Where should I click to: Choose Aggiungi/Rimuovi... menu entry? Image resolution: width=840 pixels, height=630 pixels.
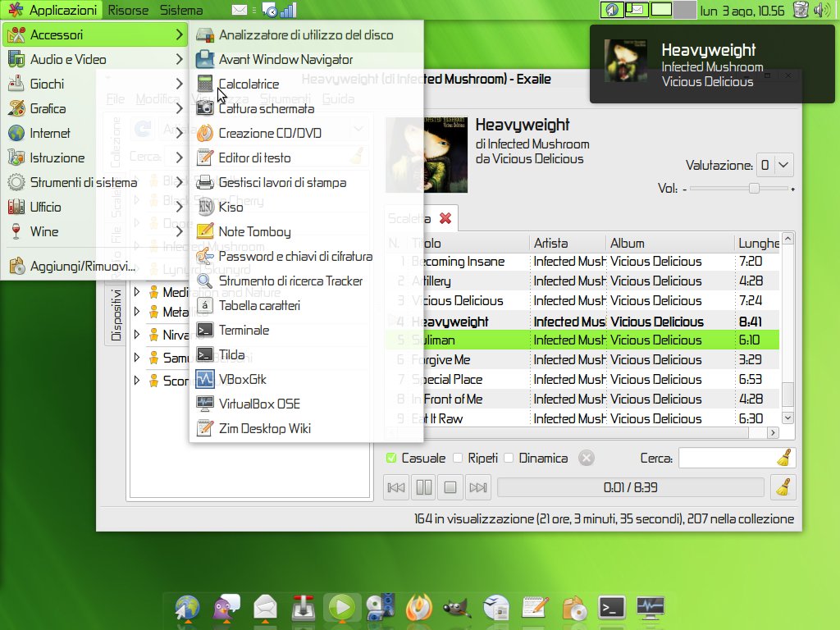click(x=94, y=267)
